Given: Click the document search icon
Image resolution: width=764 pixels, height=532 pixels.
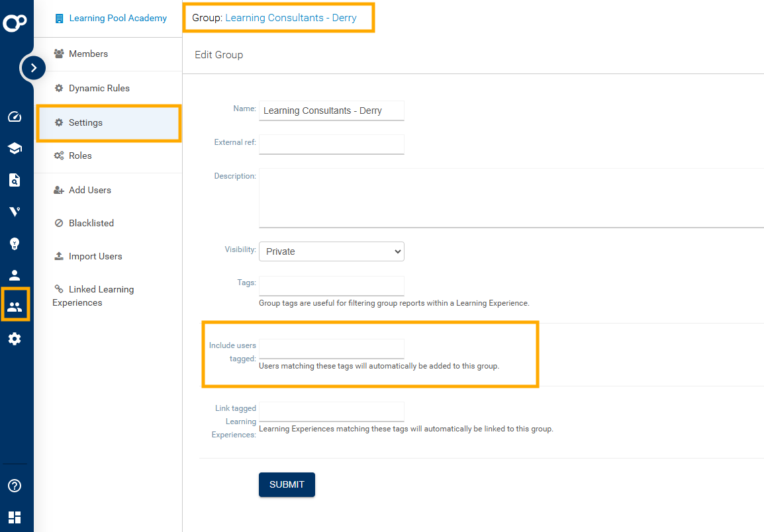Looking at the screenshot, I should [15, 180].
